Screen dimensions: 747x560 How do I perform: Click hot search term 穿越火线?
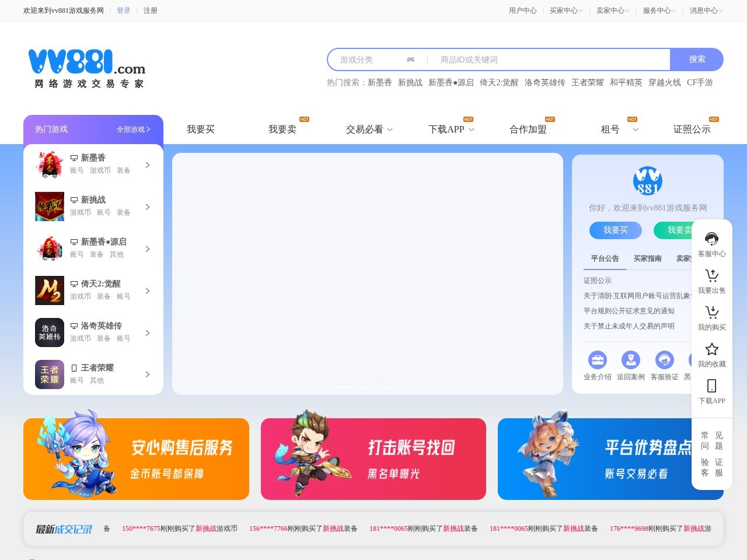665,83
